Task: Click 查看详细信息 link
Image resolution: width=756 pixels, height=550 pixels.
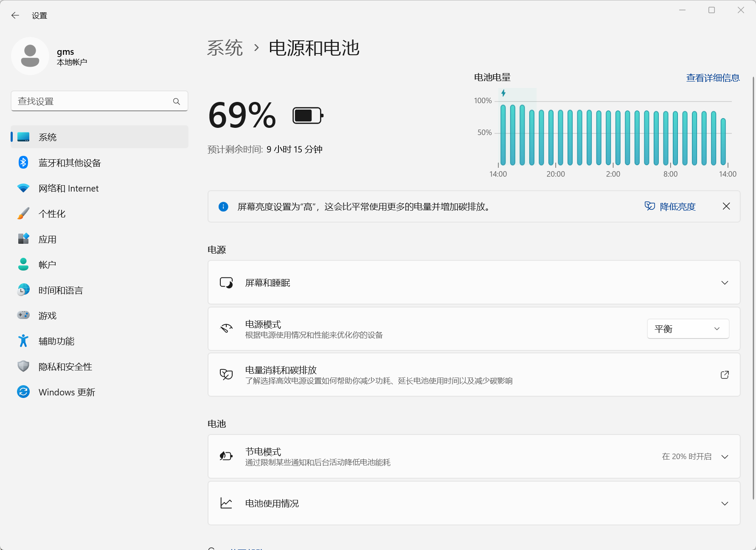Action: [x=713, y=78]
